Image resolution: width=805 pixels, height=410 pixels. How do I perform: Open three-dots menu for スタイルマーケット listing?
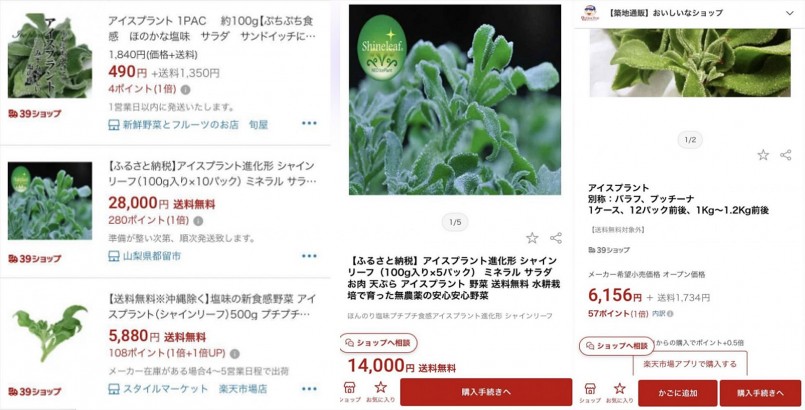[x=309, y=388]
